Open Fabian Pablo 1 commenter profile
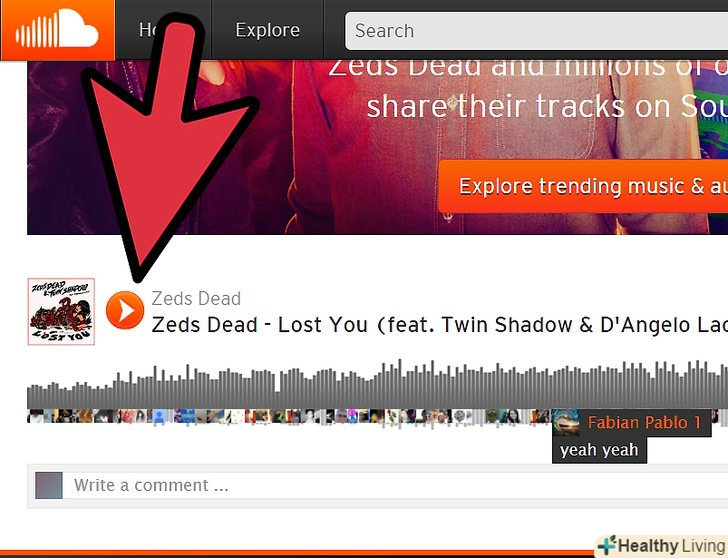This screenshot has height=558, width=728. (644, 422)
